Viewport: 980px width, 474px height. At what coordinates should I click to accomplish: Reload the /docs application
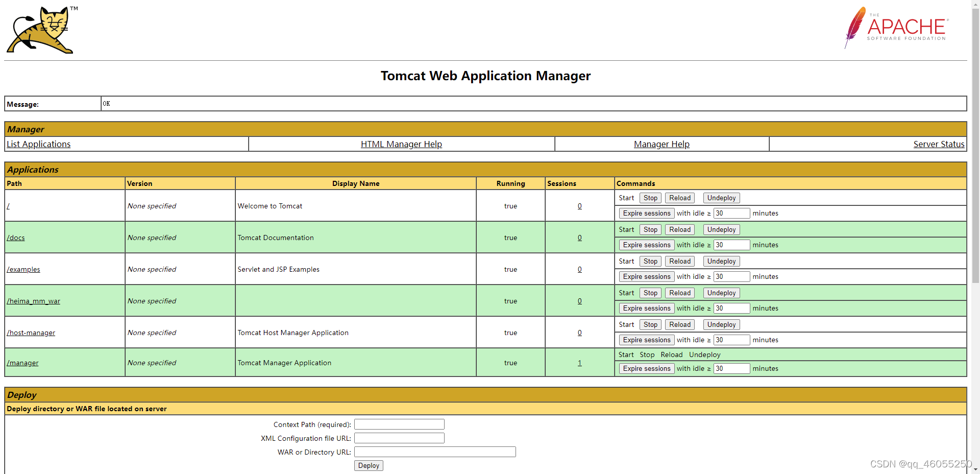[680, 229]
